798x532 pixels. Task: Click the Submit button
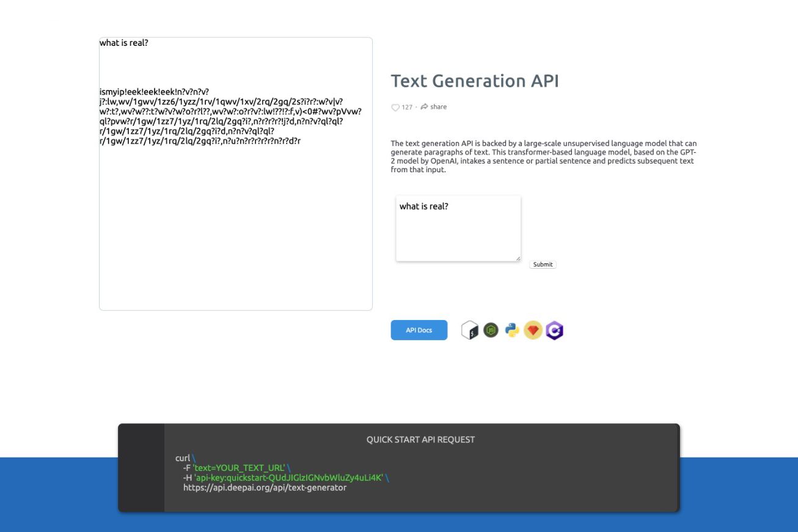(543, 264)
